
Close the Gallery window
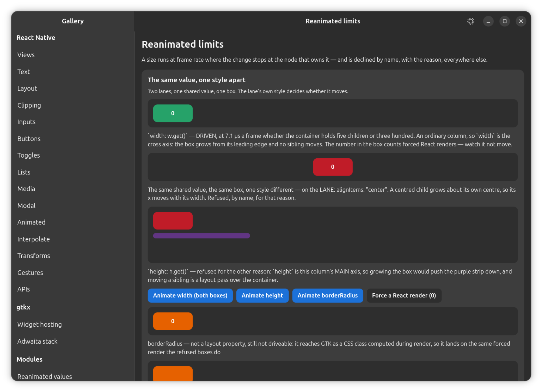coord(521,21)
